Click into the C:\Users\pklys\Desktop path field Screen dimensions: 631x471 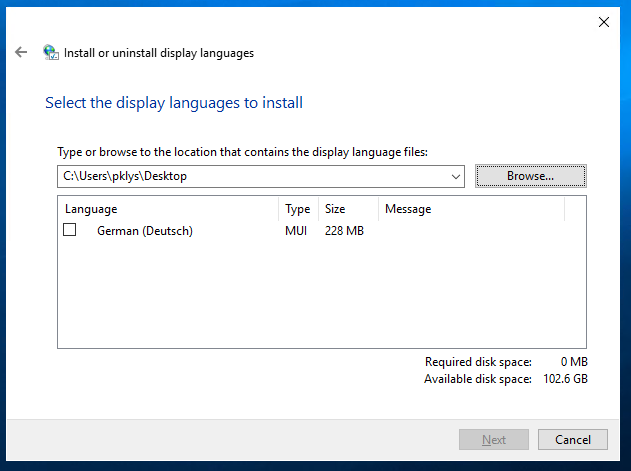250,176
